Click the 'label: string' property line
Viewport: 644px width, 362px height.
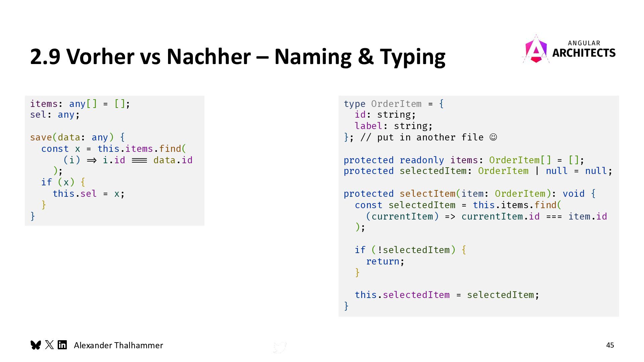[x=393, y=126]
